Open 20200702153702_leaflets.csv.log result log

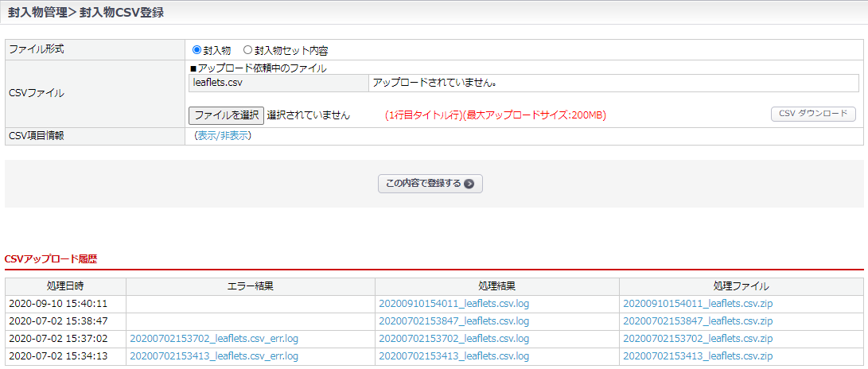pyautogui.click(x=453, y=339)
